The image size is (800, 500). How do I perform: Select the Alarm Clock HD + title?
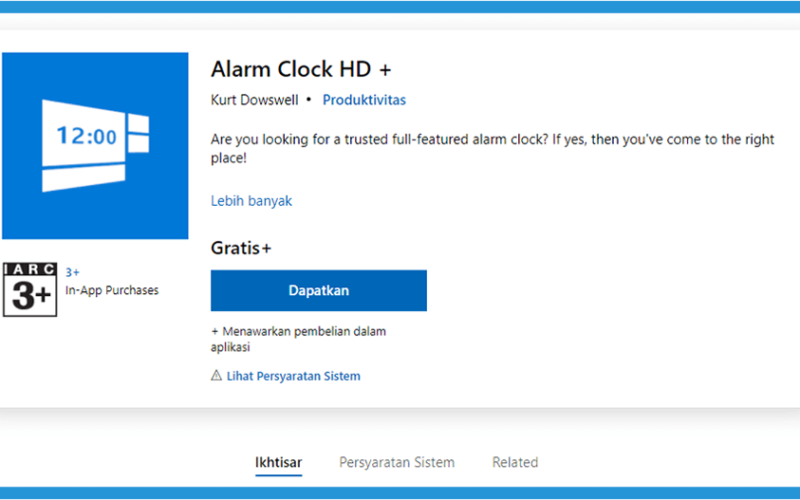pyautogui.click(x=301, y=69)
